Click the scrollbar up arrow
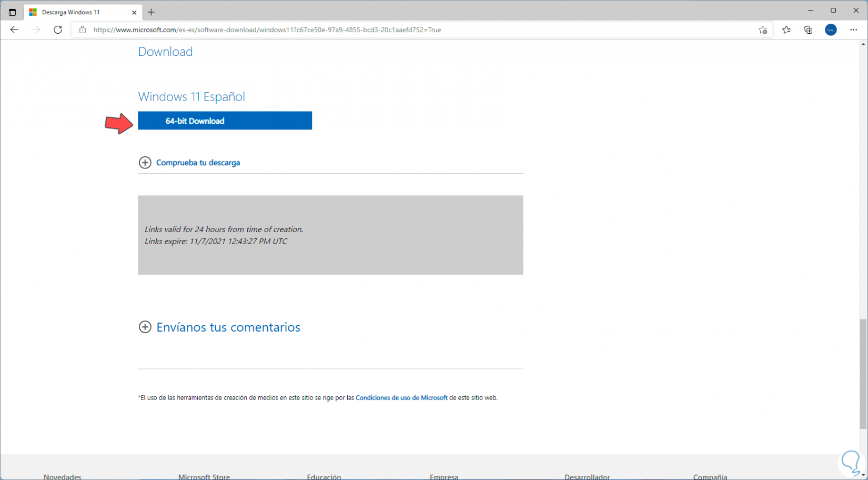868x480 pixels. coord(863,44)
